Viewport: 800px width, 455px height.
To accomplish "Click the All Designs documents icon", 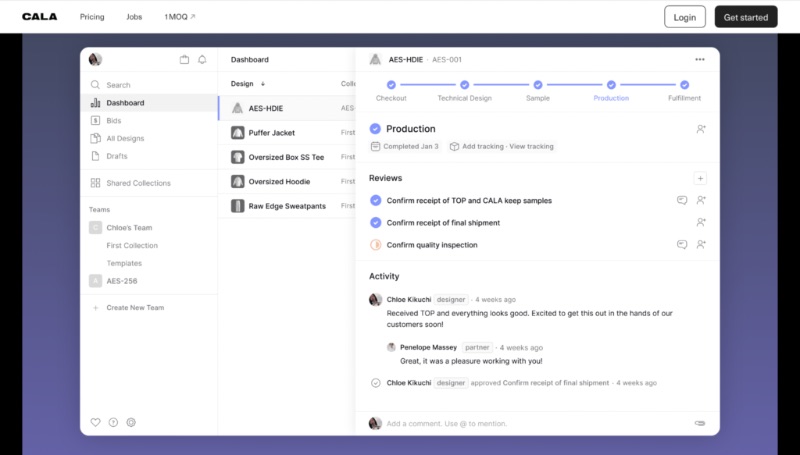I will click(x=95, y=138).
